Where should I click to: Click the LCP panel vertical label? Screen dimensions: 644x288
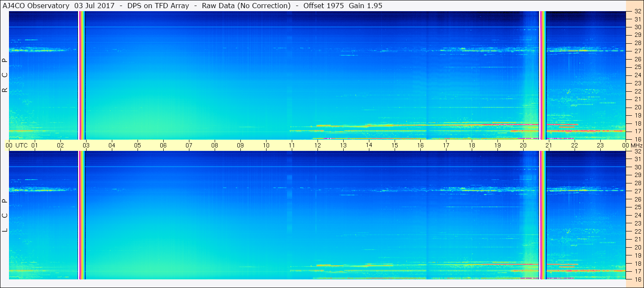5,215
